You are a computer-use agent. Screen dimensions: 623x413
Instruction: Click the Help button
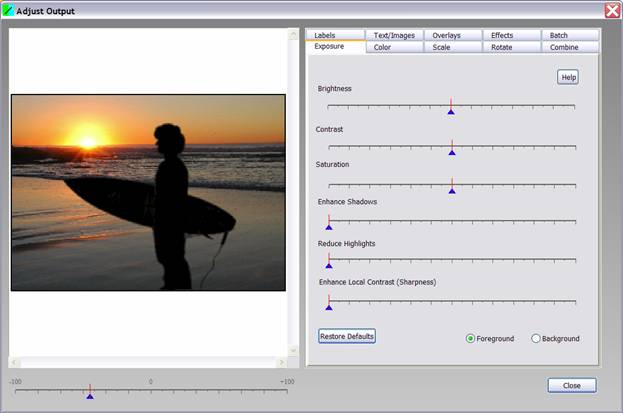(x=568, y=77)
